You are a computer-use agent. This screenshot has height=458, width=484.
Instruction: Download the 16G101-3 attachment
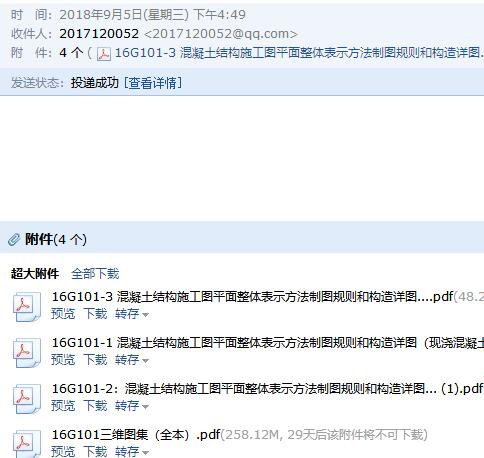coord(95,314)
